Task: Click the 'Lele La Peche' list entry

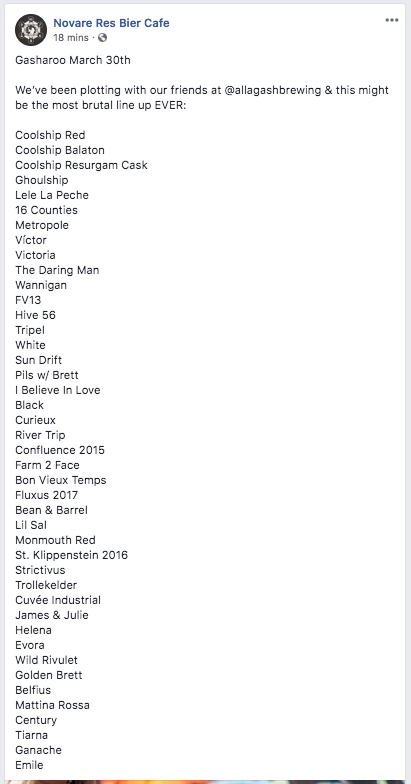Action: [52, 196]
